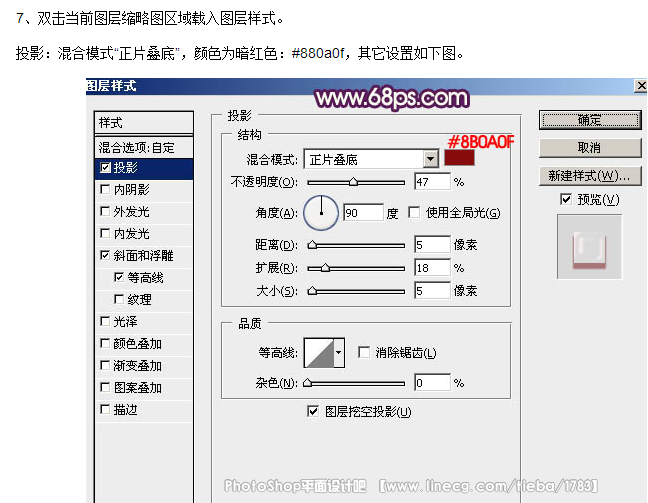Uncheck the Preview checkbox
648x503 pixels.
point(566,200)
